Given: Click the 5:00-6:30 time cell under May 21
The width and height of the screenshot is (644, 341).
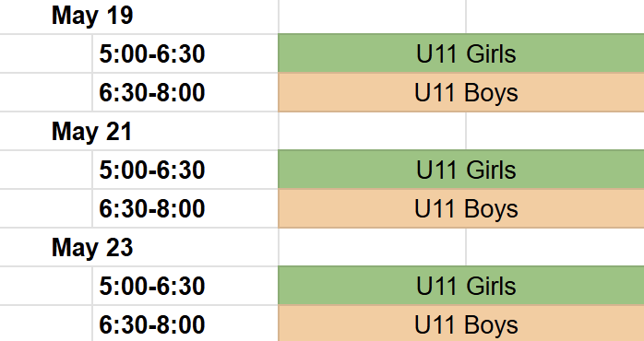Looking at the screenshot, I should point(185,170).
